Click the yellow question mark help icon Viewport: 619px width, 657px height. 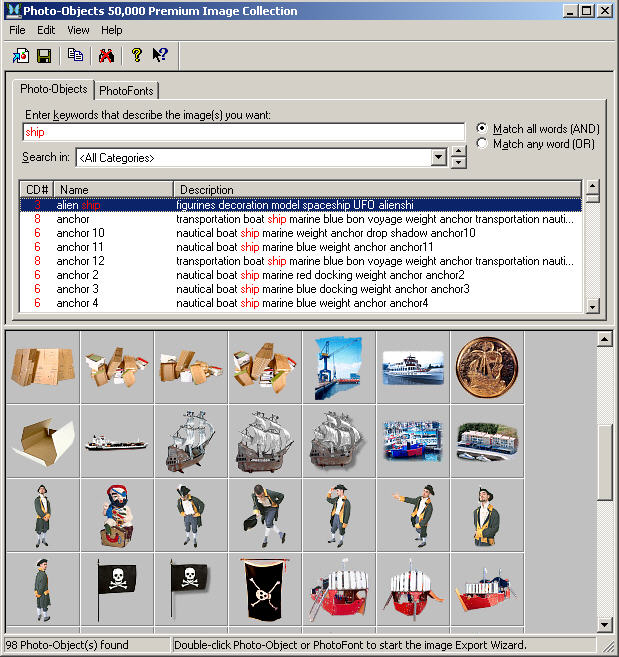[137, 55]
